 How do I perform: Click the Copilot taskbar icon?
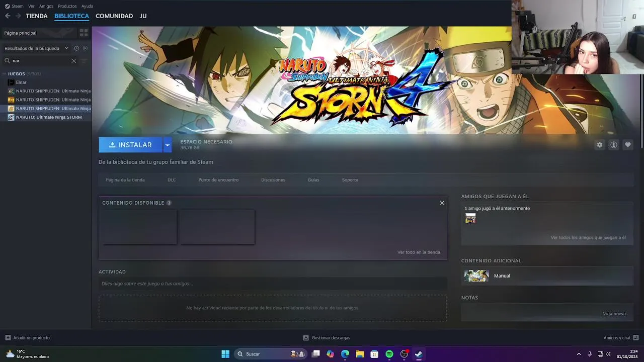[x=330, y=354]
